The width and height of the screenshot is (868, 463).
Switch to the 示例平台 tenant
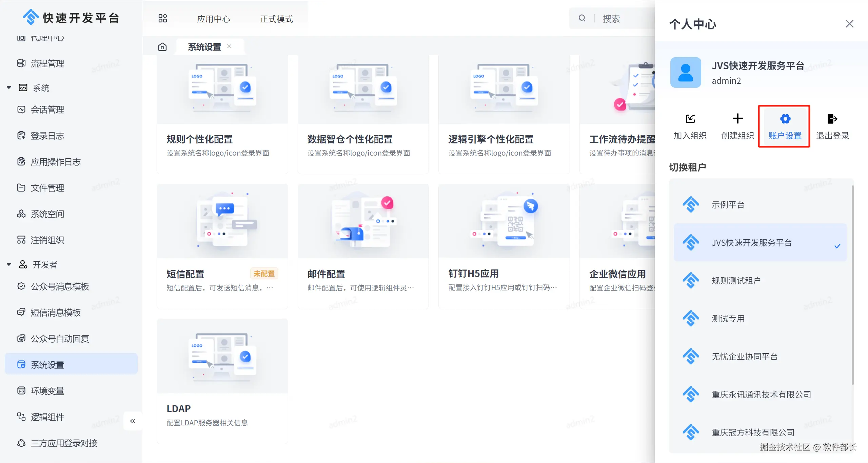[728, 205]
